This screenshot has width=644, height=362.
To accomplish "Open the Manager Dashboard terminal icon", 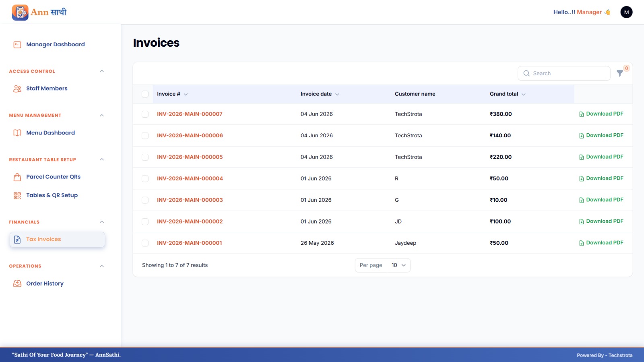I will pos(17,45).
